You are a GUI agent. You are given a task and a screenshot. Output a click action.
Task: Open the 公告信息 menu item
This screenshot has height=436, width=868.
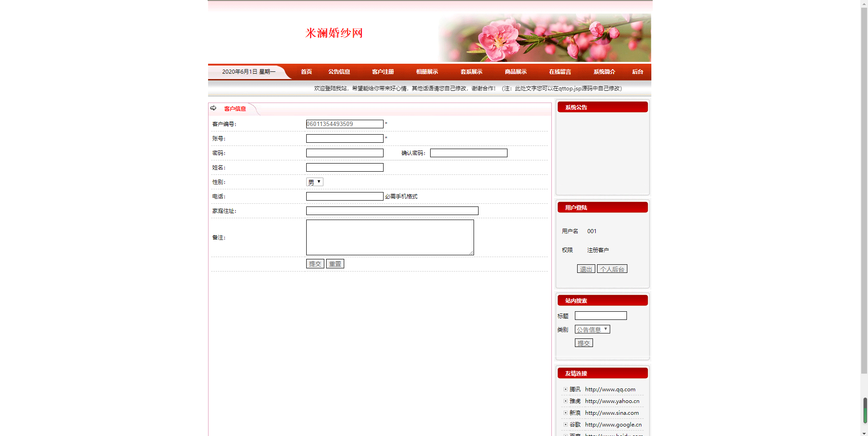(339, 72)
